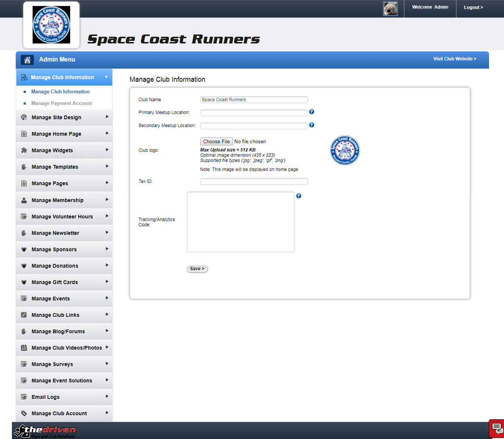Open the Email Logs menu item

(x=46, y=397)
